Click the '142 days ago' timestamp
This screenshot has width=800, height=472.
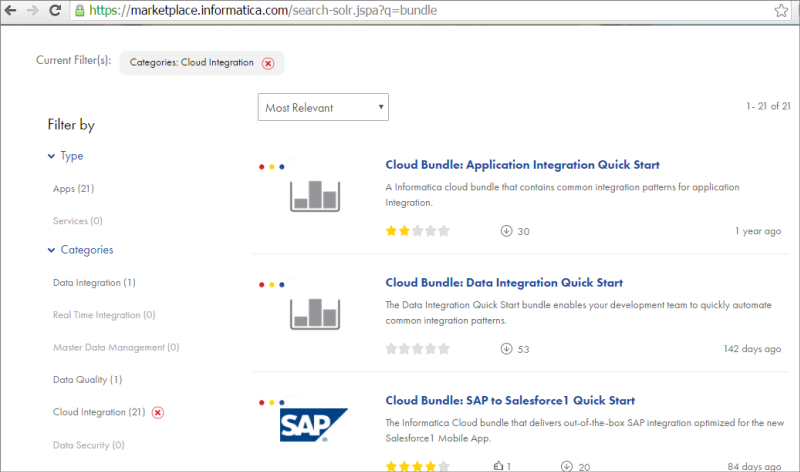tap(752, 349)
